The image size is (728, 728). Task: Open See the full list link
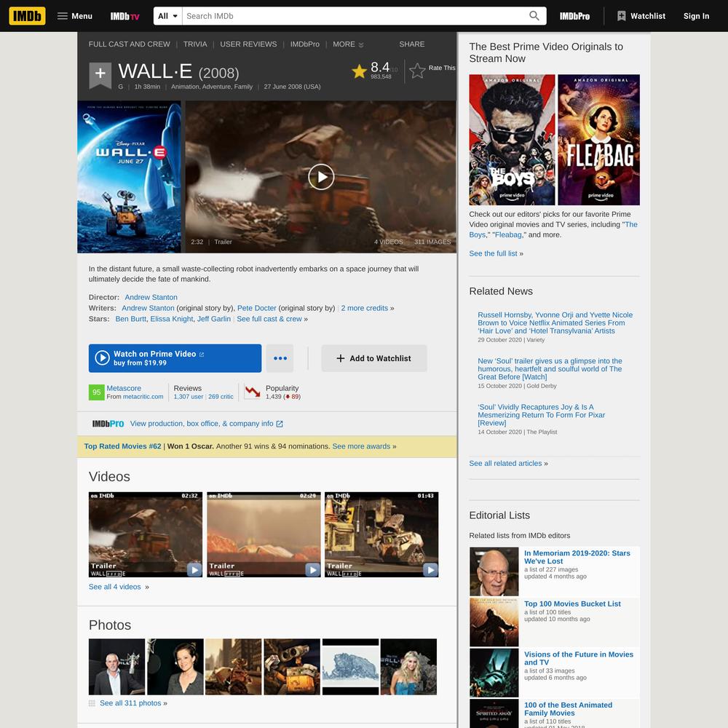(493, 253)
